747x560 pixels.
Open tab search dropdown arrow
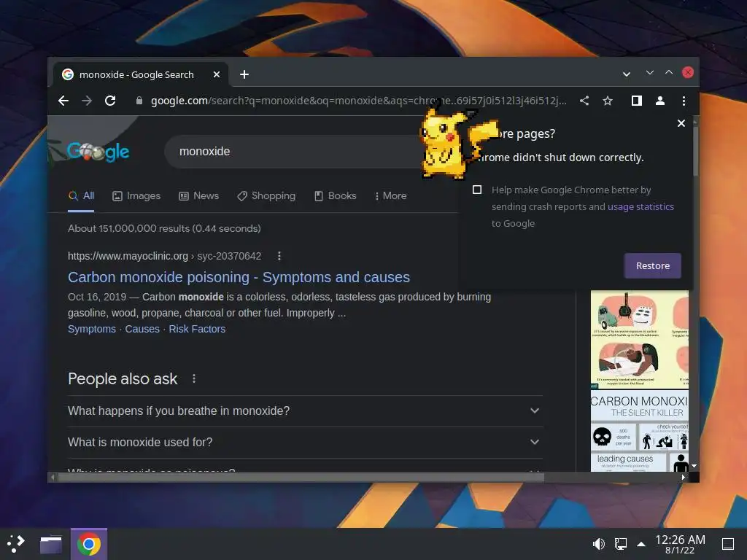tap(627, 74)
